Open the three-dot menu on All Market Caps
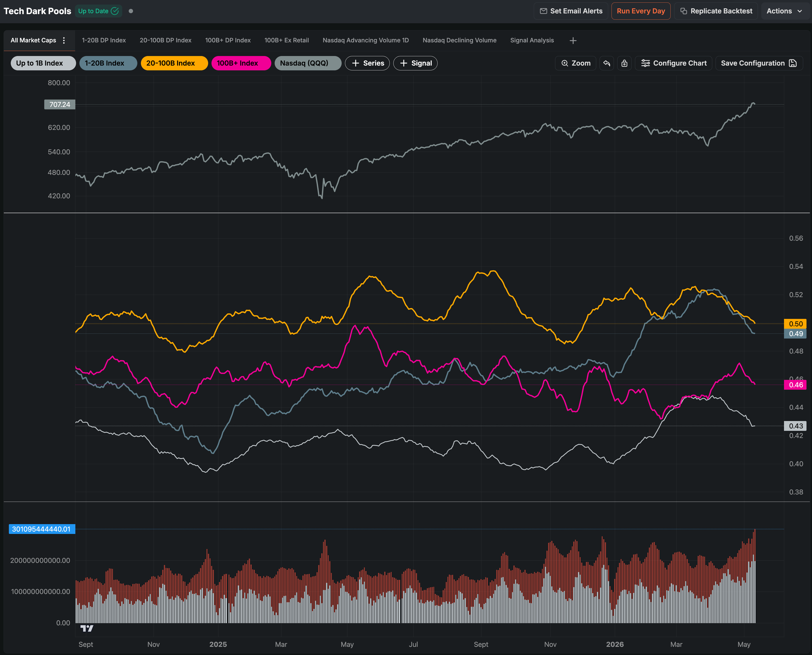Screen dimensions: 812x655 point(64,40)
